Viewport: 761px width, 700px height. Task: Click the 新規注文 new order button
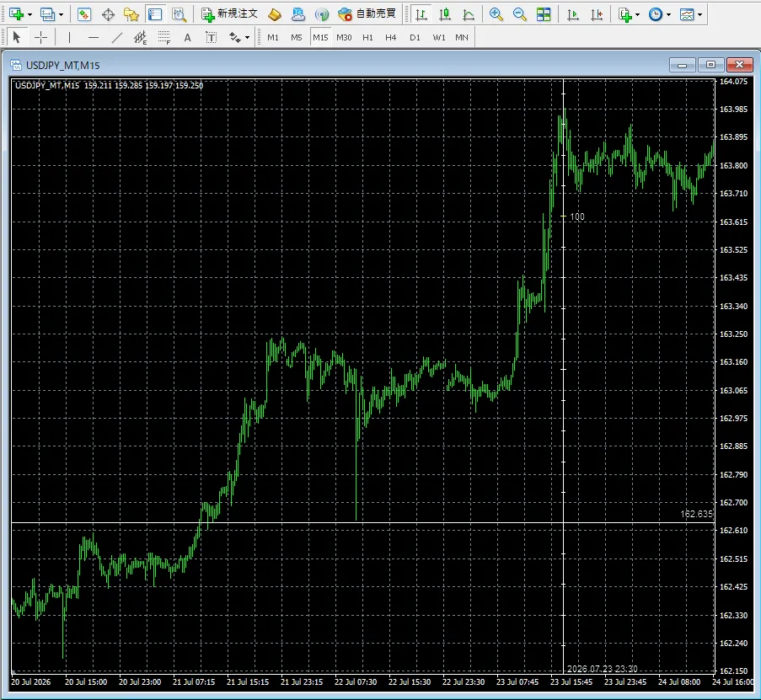click(229, 14)
